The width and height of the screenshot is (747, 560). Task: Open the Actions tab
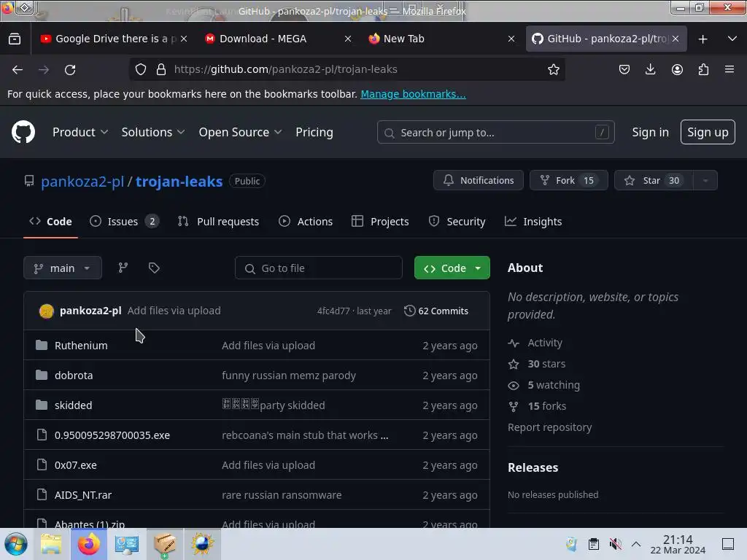click(306, 222)
